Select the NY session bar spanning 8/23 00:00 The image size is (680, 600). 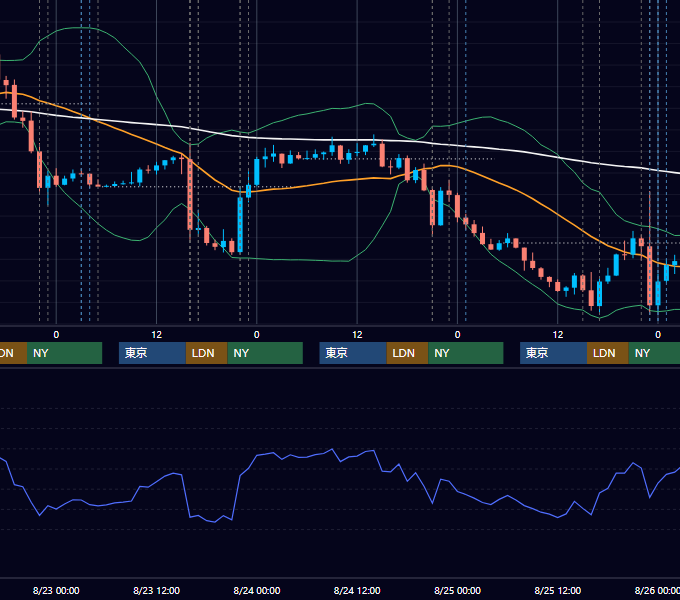point(64,353)
